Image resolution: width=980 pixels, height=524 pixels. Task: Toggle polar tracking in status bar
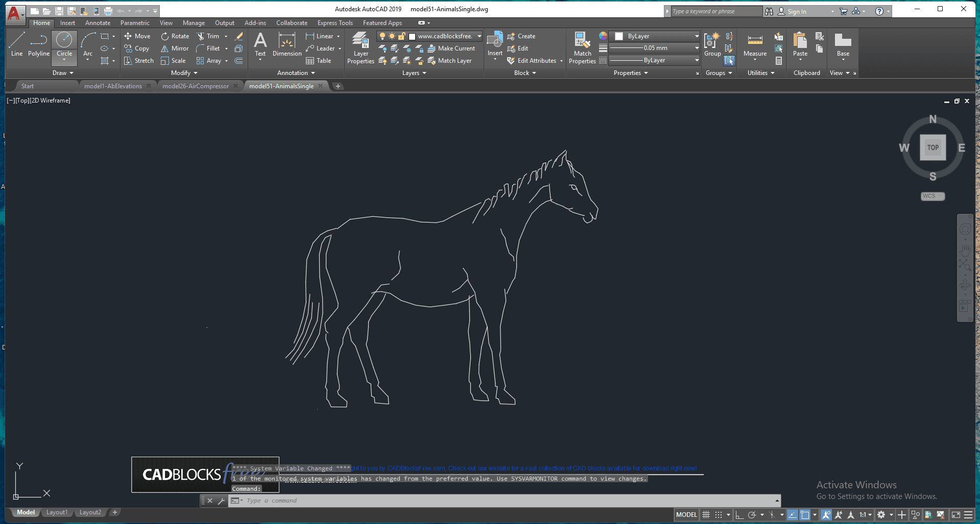[x=752, y=515]
